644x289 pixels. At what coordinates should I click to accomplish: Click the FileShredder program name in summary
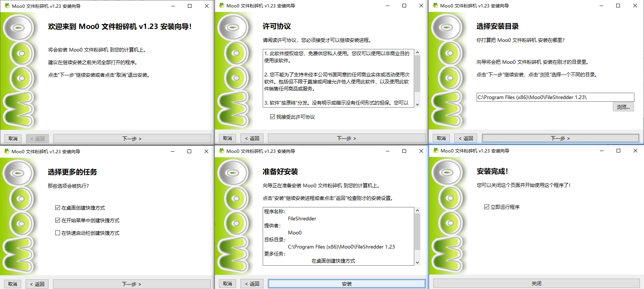302,219
